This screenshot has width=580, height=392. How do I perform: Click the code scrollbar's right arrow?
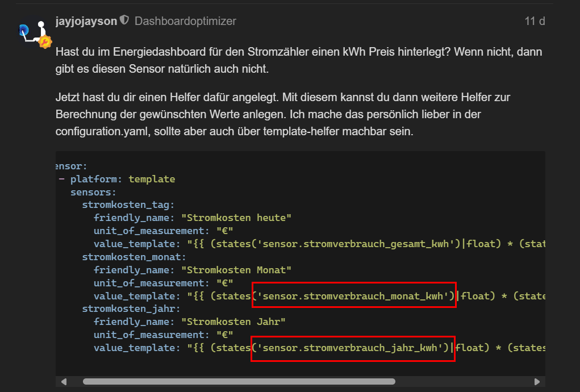coord(537,381)
